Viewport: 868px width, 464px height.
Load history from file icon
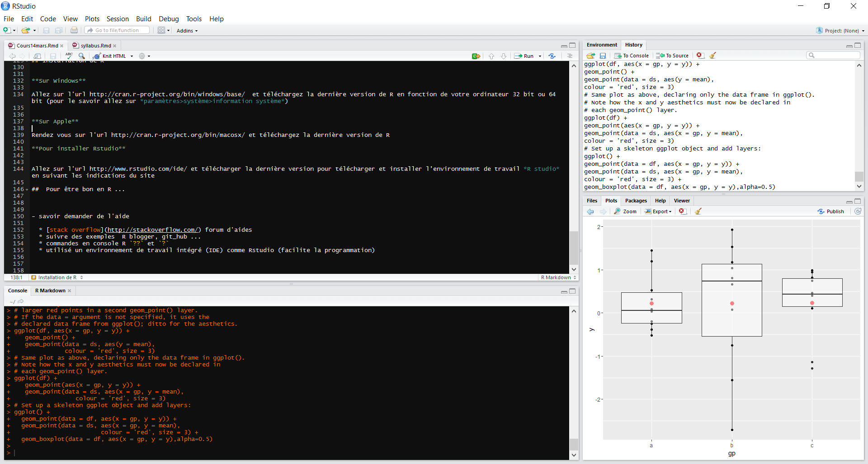pos(591,56)
